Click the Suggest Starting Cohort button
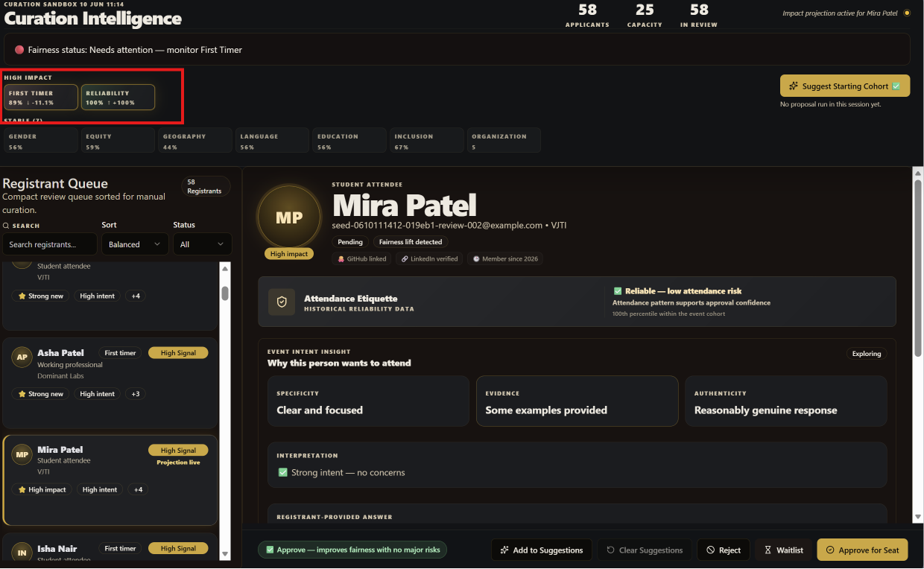The image size is (924, 569). (x=845, y=86)
